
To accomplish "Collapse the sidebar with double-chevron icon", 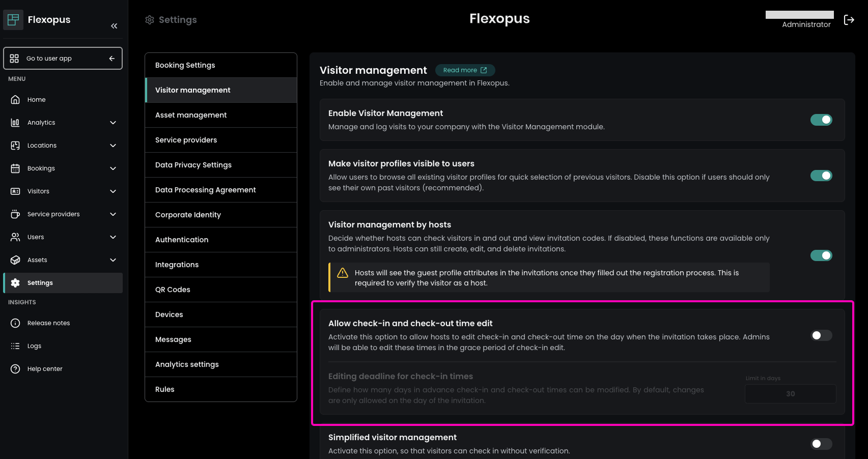I will 114,26.
